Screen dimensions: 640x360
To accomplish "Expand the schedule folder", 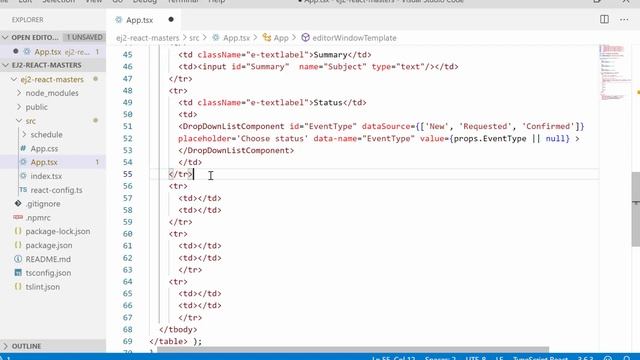I will tap(46, 135).
